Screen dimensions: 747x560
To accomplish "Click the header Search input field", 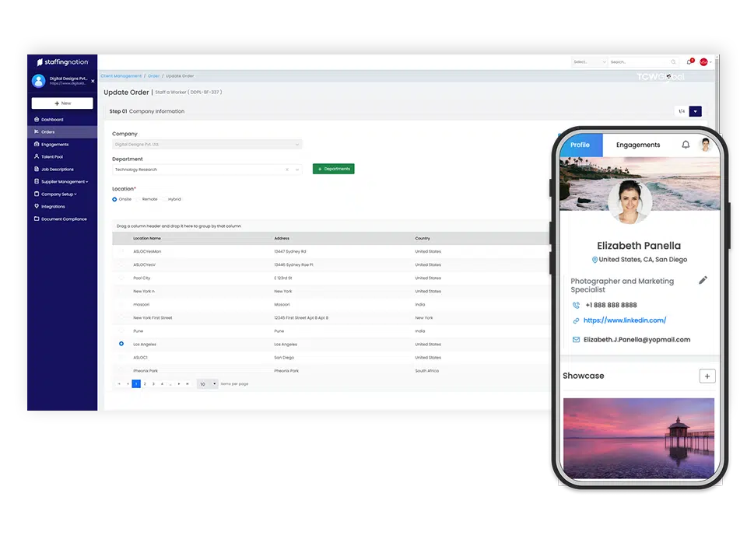I will point(638,61).
